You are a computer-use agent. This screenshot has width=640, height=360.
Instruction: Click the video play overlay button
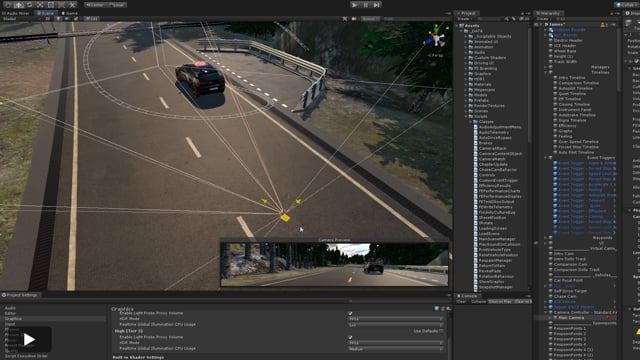pyautogui.click(x=29, y=339)
